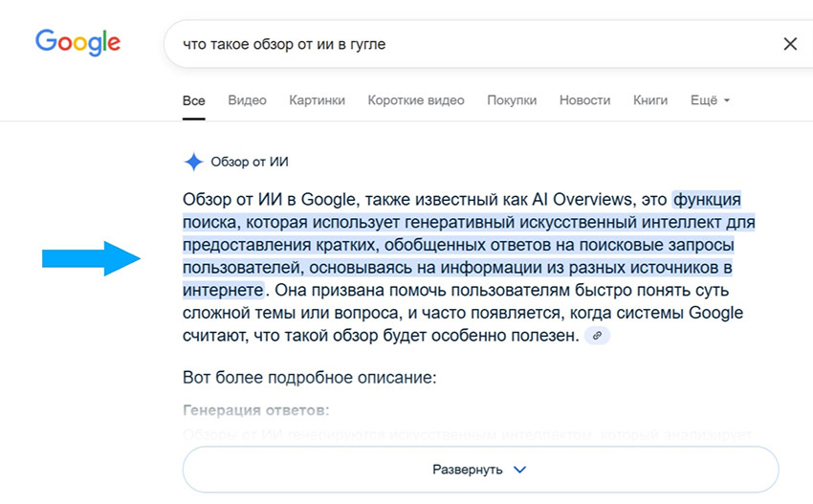
Task: Open the Короткие видео tab
Action: pyautogui.click(x=416, y=100)
